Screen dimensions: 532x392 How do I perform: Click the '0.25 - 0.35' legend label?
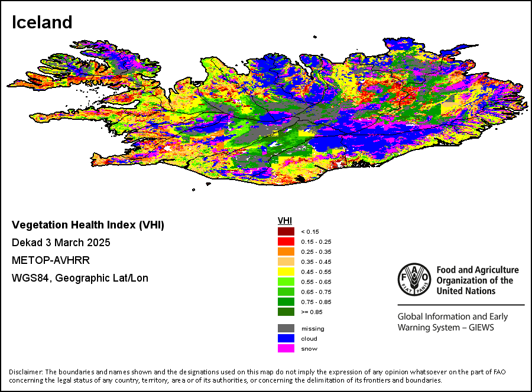pyautogui.click(x=316, y=251)
